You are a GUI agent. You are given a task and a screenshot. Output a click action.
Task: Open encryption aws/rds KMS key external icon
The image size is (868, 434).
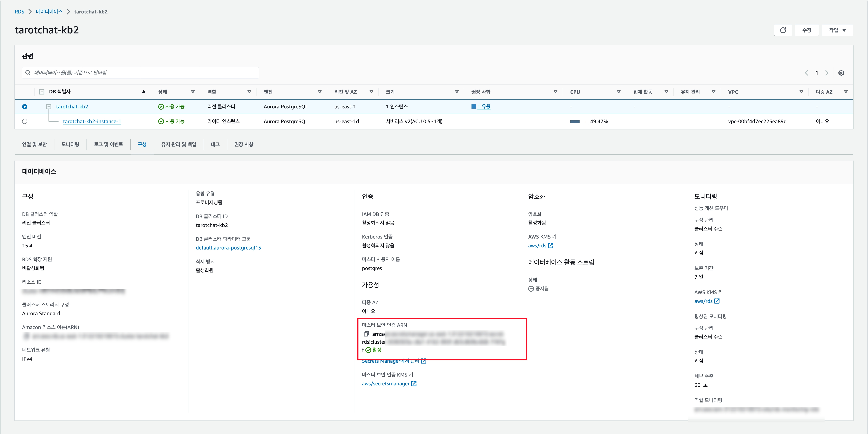click(x=551, y=245)
